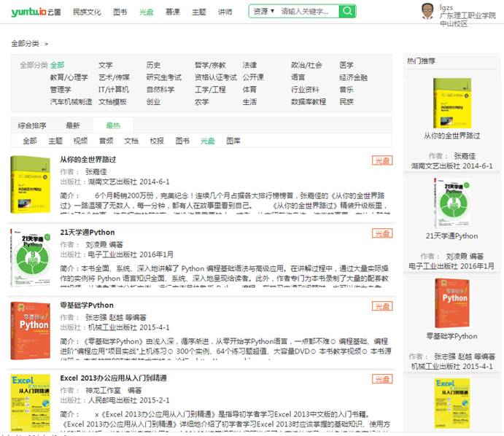
Task: Filter by IT/计算机 category
Action: tap(114, 90)
